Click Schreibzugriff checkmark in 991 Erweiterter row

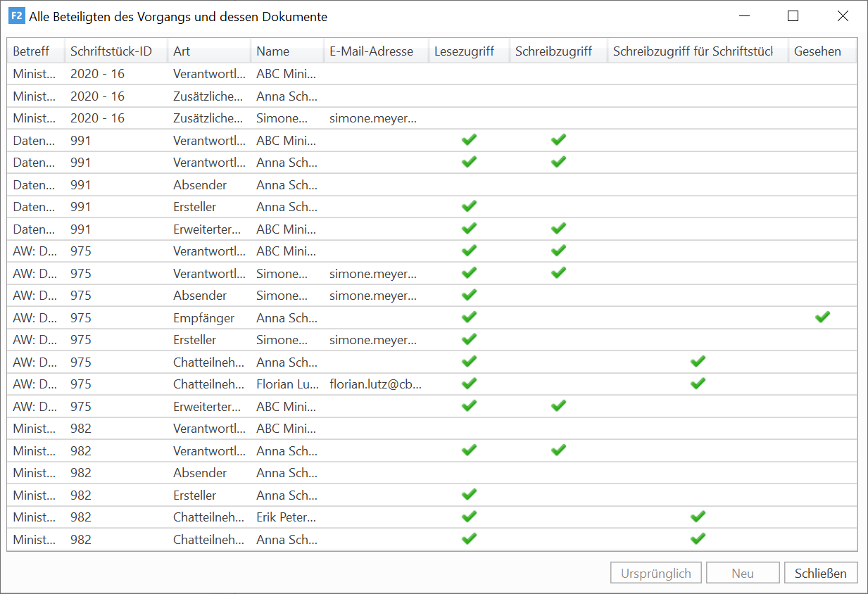(558, 228)
